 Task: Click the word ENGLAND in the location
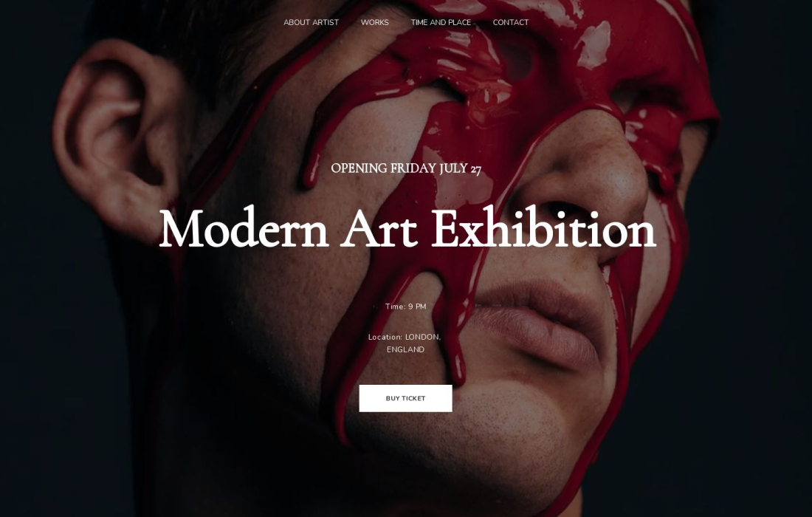[x=405, y=349]
